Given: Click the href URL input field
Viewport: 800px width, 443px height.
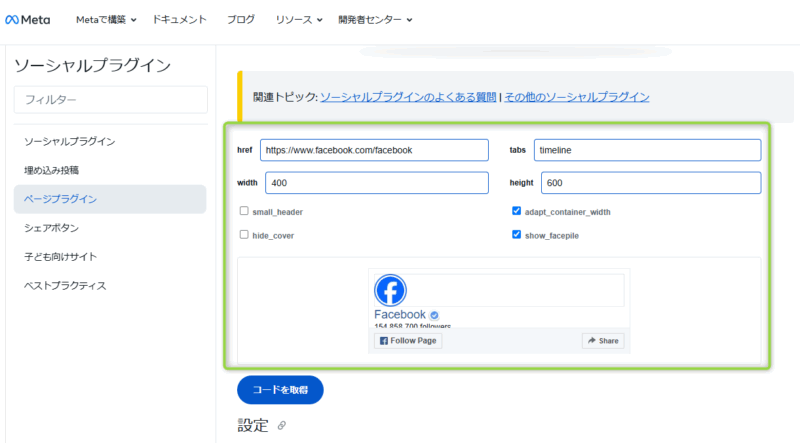Looking at the screenshot, I should [x=374, y=150].
